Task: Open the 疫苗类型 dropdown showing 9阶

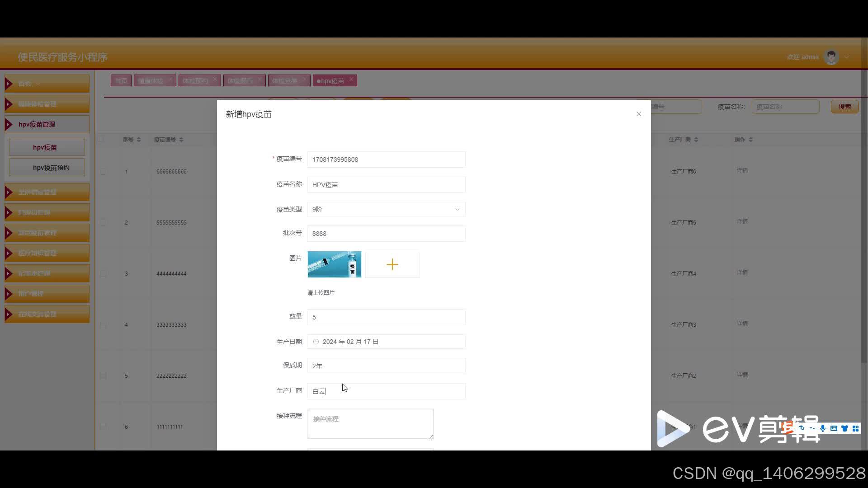Action: 386,209
